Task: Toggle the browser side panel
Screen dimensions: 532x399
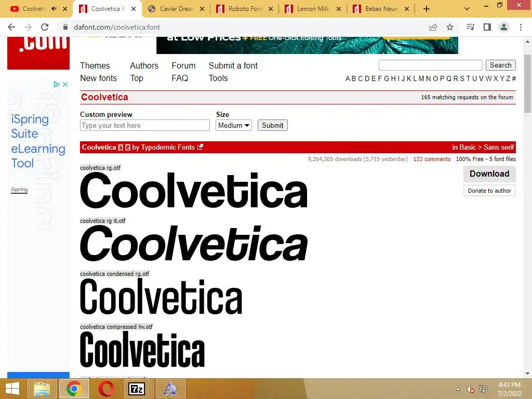Action: coord(487,27)
